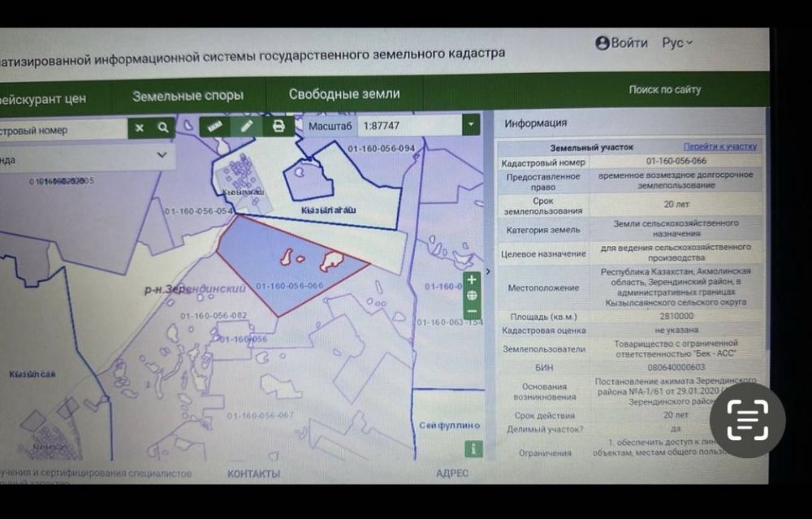
Task: Click the Сейфуллино place label
Action: [450, 426]
